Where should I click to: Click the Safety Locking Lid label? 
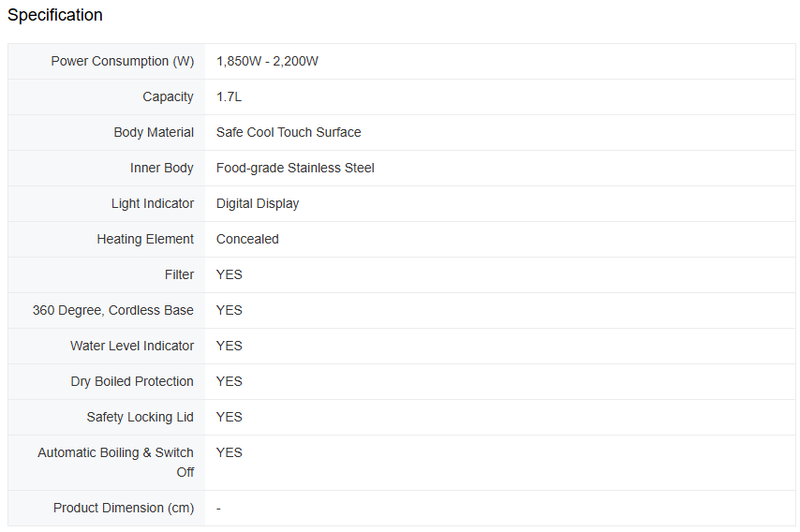tap(141, 417)
